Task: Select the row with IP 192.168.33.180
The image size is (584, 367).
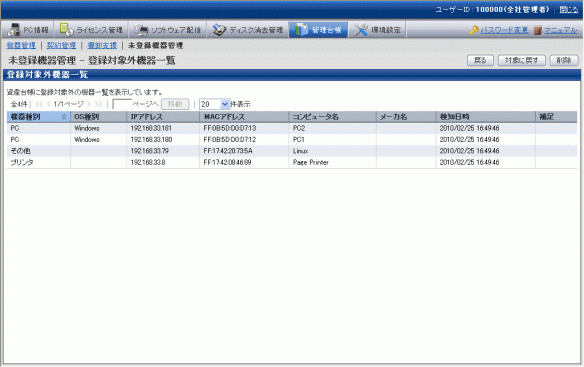Action: click(x=292, y=140)
